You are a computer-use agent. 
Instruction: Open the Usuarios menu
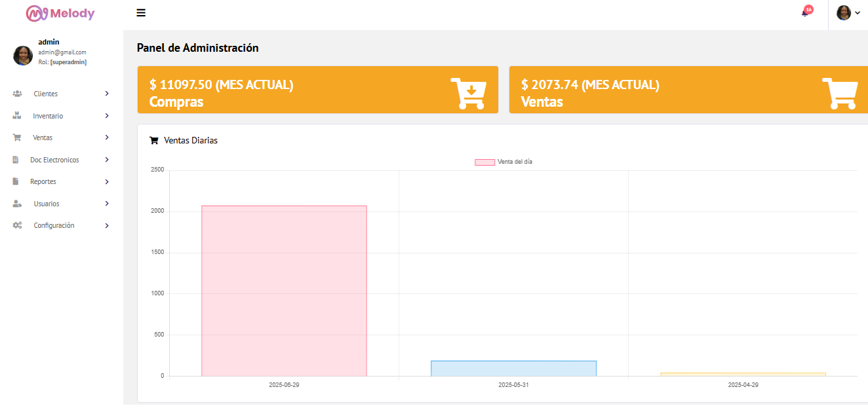[62, 204]
